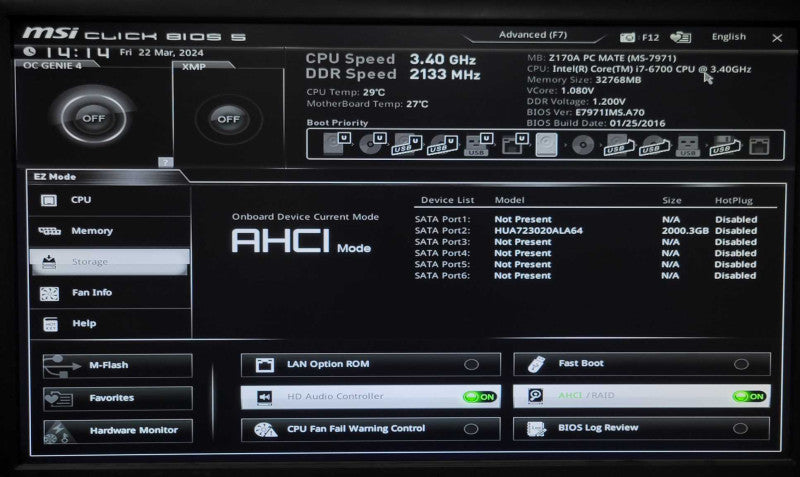Viewport: 800px width, 477px height.
Task: Open favorites via the top-bar heart icon
Action: pos(680,37)
